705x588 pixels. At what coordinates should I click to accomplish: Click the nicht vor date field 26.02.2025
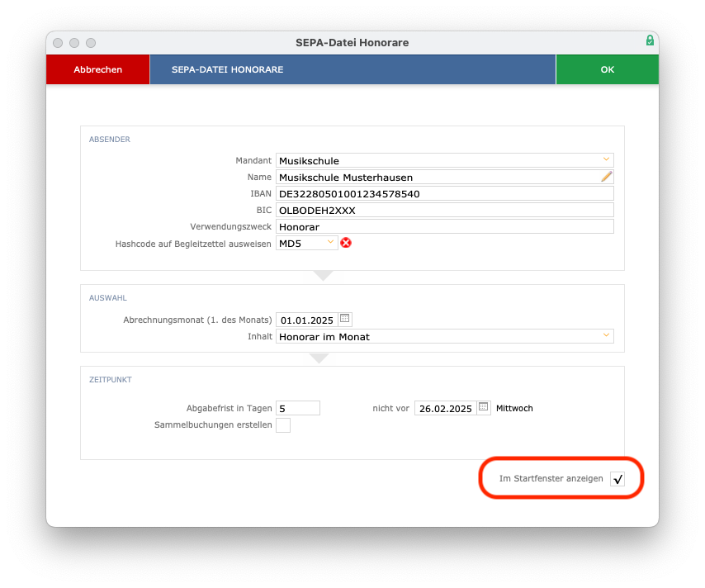click(x=445, y=408)
